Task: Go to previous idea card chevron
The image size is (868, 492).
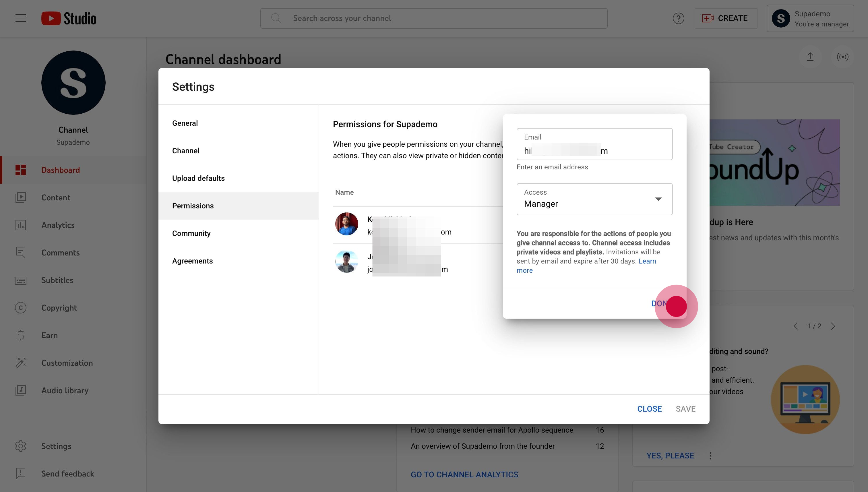Action: tap(795, 326)
